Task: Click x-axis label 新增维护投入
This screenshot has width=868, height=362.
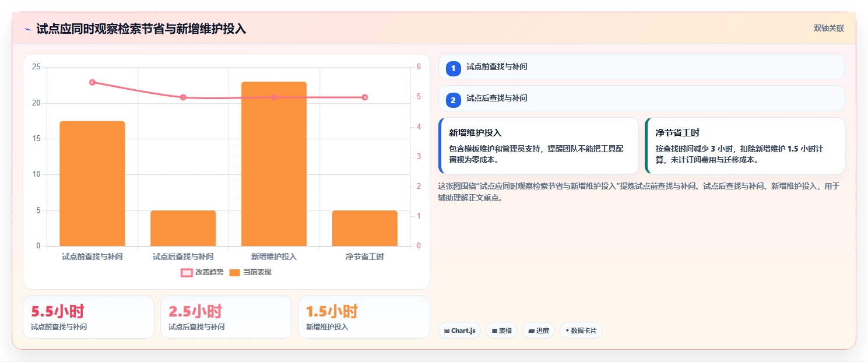Action: pyautogui.click(x=274, y=256)
